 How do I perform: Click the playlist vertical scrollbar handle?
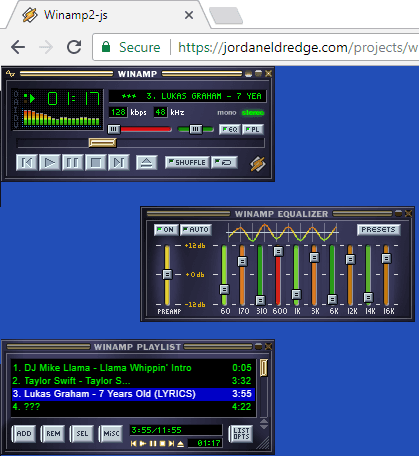(x=264, y=368)
